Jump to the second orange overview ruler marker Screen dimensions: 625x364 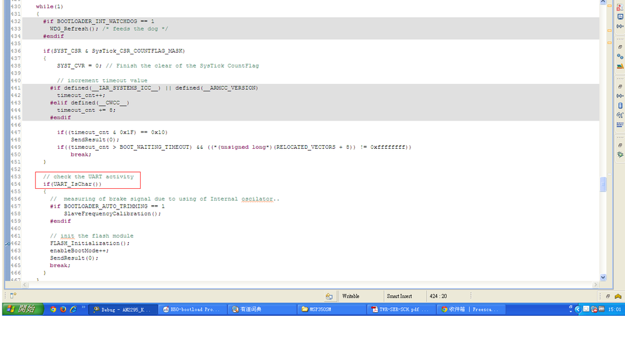tap(609, 30)
